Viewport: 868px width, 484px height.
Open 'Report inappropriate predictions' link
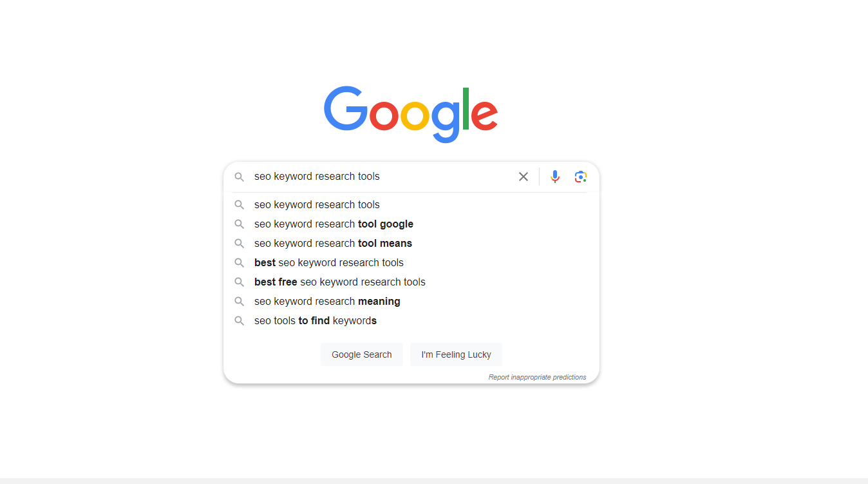[x=538, y=377]
